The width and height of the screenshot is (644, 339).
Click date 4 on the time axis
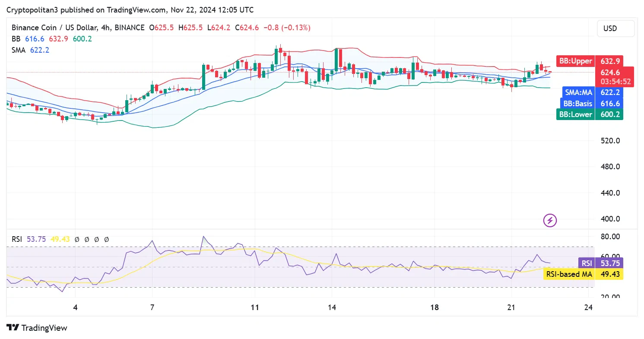pos(75,308)
